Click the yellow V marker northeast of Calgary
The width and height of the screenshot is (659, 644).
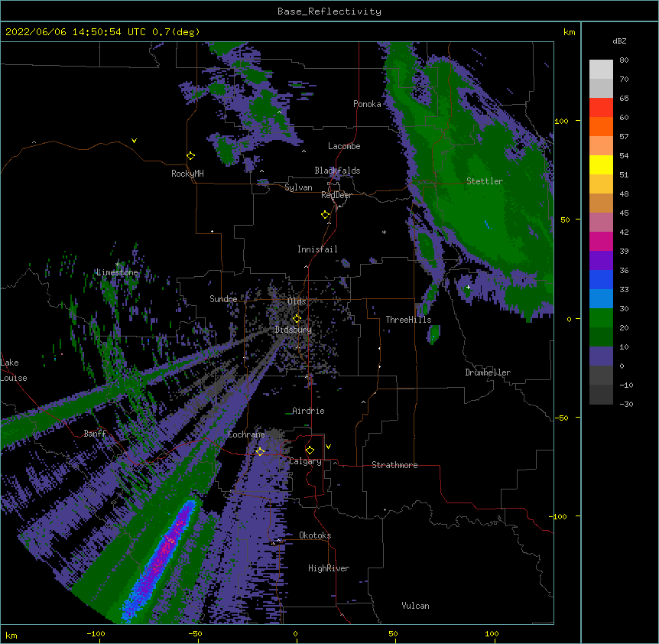click(328, 447)
